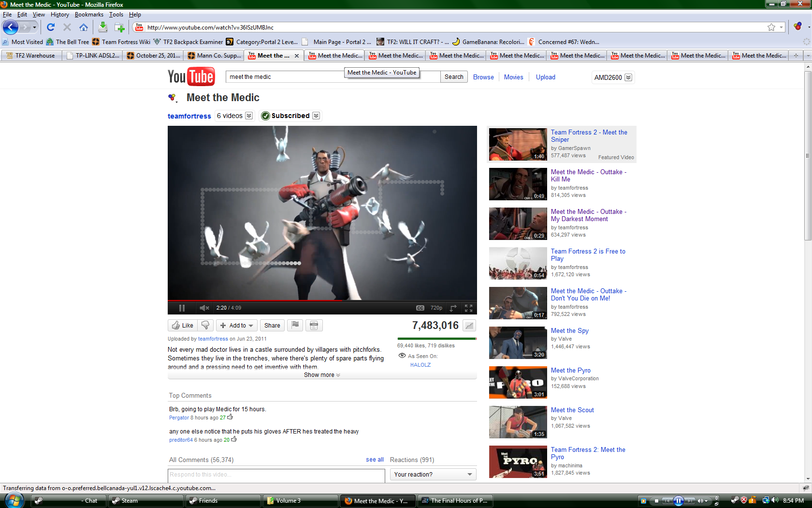Change video quality from 720p
Image resolution: width=812 pixels, height=508 pixels.
point(436,308)
